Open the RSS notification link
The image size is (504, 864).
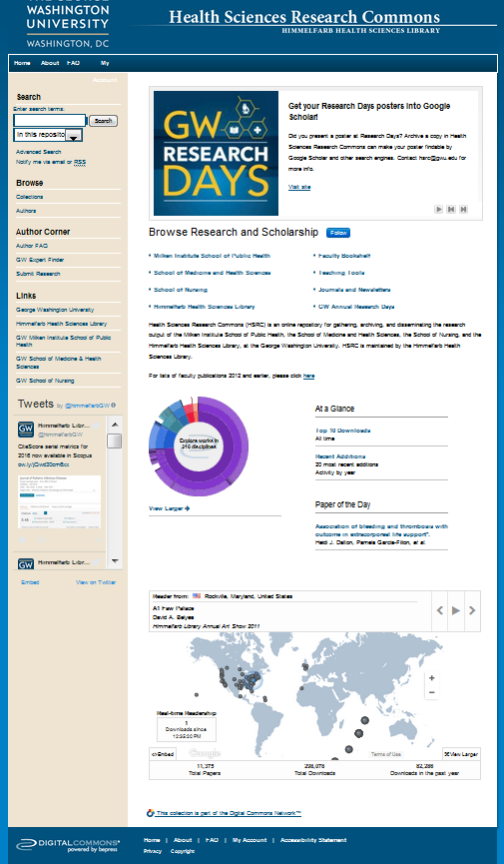click(x=80, y=162)
